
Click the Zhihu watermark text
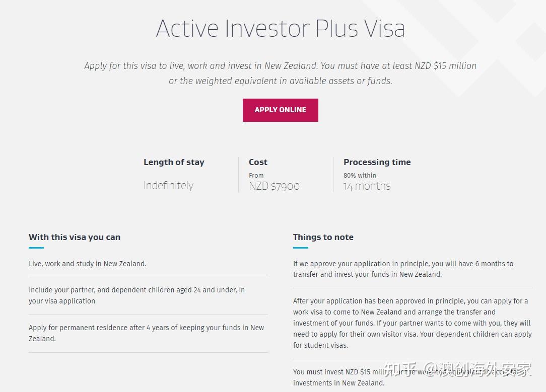click(457, 369)
